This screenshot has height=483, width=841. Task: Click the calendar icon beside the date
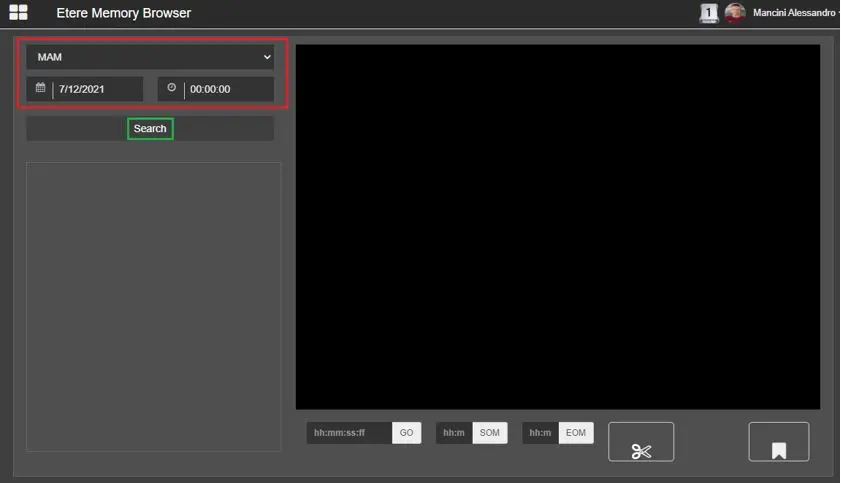pyautogui.click(x=40, y=88)
